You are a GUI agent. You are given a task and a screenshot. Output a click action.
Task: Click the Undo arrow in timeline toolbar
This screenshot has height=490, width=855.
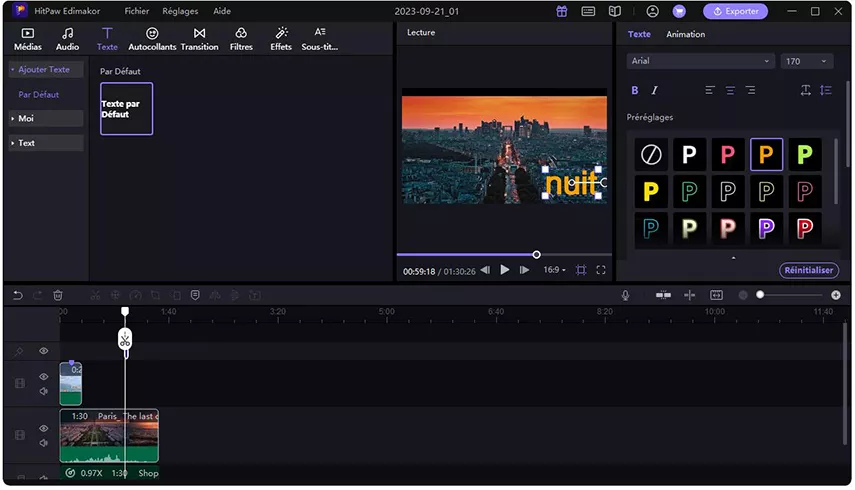[x=18, y=295]
